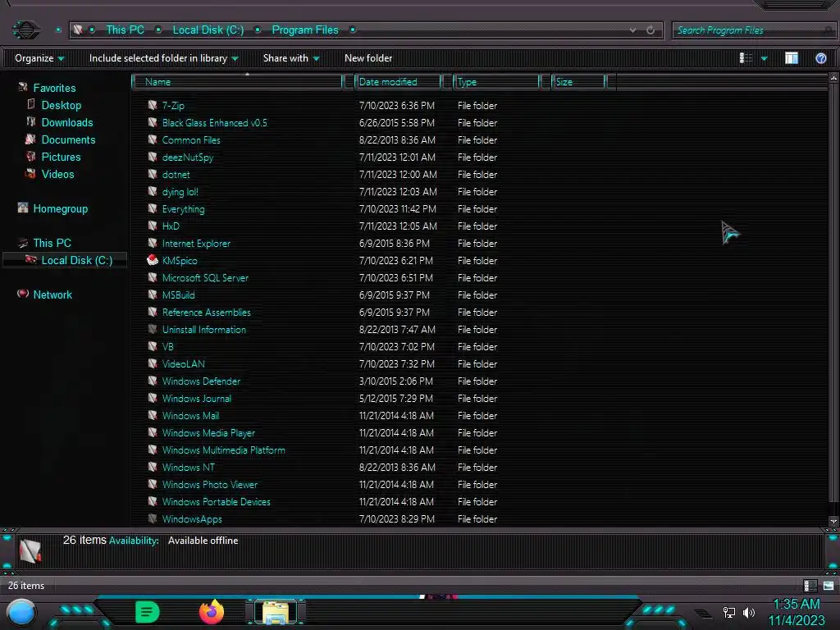Select the HxD folder icon
The width and height of the screenshot is (840, 630).
click(153, 226)
